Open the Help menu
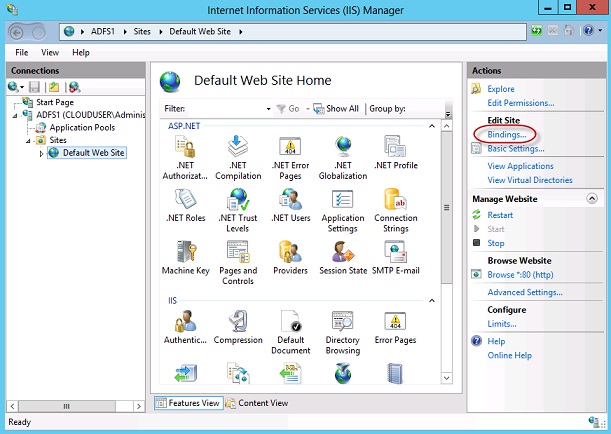The image size is (611, 434). tap(81, 52)
